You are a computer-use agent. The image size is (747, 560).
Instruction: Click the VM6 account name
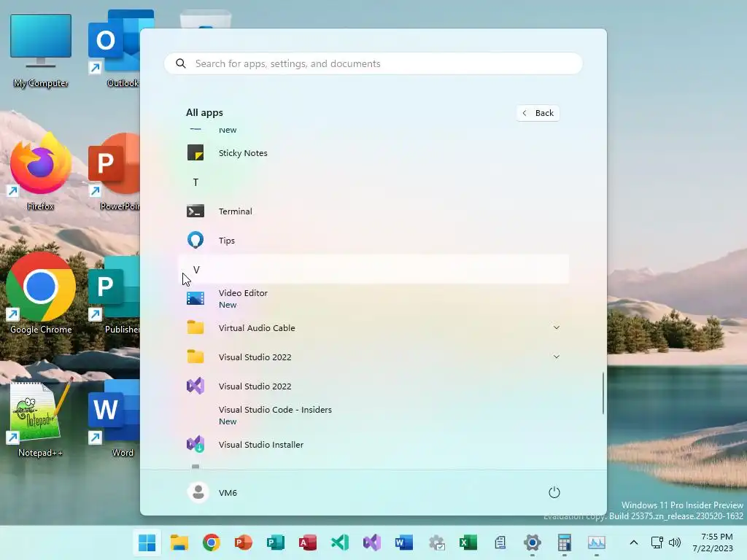coord(228,493)
